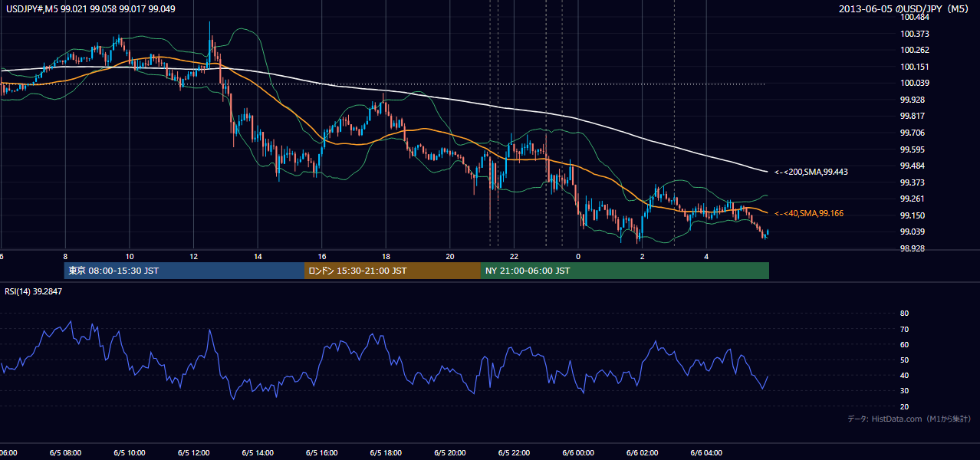Click price axis value 99.484
Viewport: 980px width, 460px height.
(x=913, y=166)
